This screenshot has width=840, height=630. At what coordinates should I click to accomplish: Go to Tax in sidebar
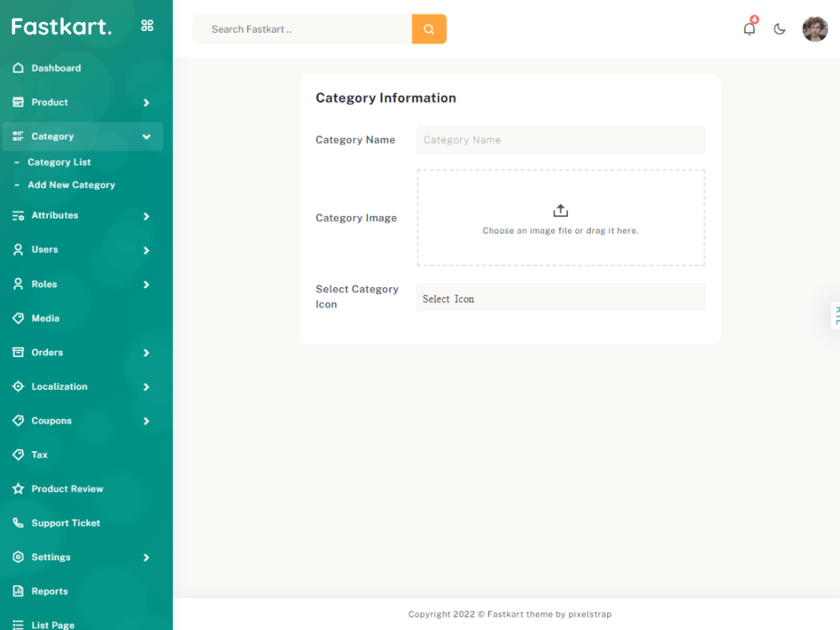coord(39,454)
